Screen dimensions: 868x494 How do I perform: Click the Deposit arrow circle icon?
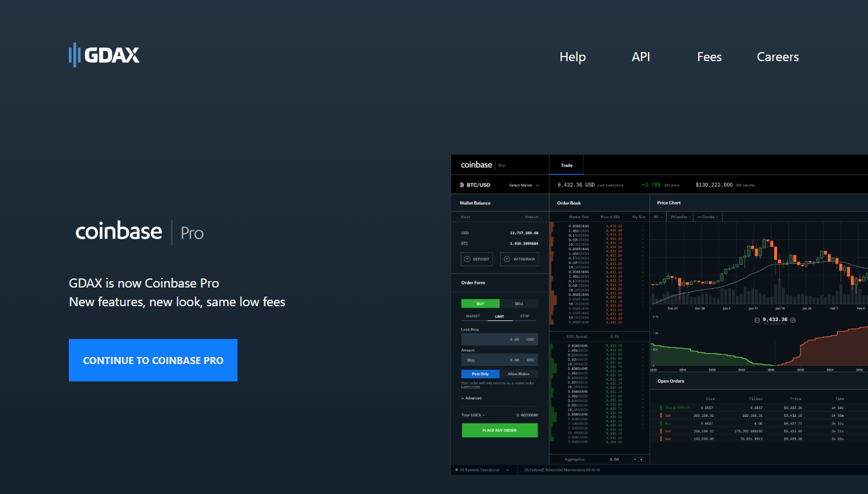(467, 259)
